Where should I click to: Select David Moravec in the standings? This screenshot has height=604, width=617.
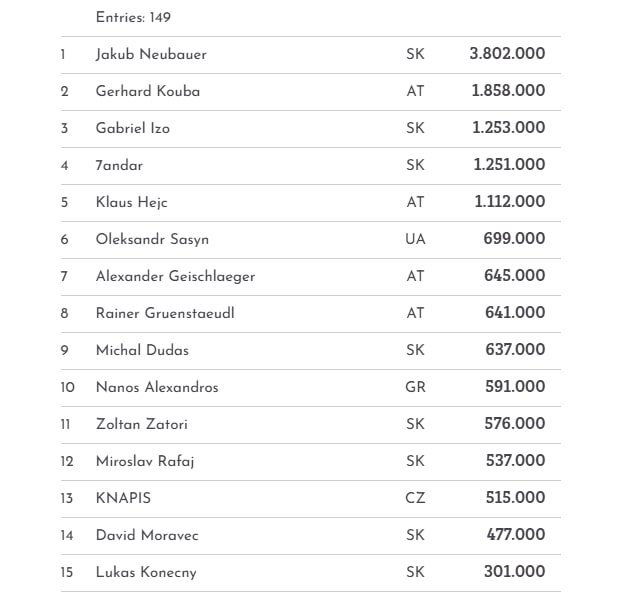coord(147,535)
